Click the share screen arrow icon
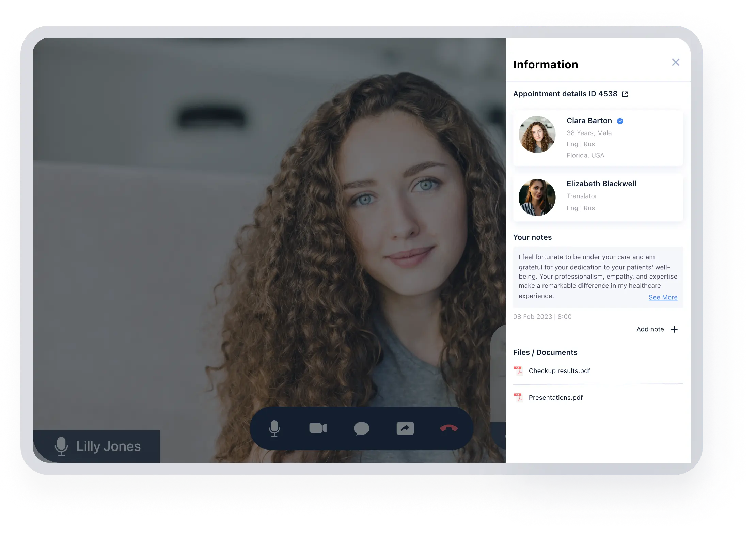This screenshot has width=756, height=537. [x=405, y=428]
